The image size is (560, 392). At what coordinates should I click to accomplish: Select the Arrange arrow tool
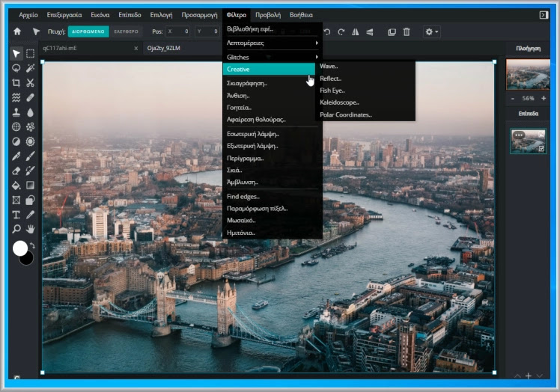click(16, 54)
